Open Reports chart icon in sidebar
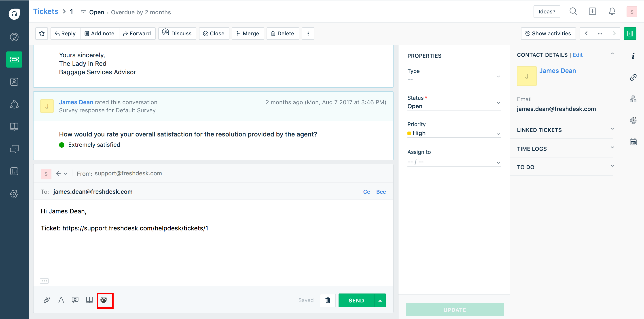644x319 pixels. 14,171
